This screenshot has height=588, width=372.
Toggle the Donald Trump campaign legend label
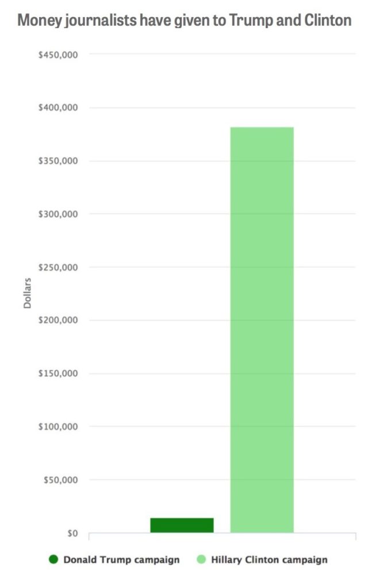[121, 559]
